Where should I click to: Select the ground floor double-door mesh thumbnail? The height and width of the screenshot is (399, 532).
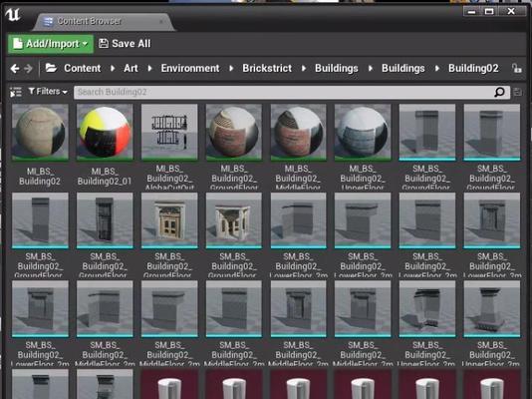point(169,220)
